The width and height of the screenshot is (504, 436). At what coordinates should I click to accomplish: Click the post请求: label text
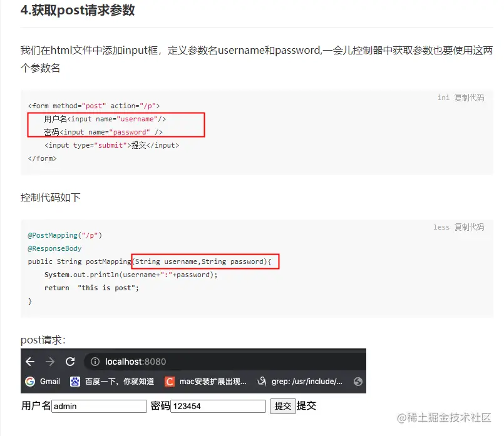(43, 340)
